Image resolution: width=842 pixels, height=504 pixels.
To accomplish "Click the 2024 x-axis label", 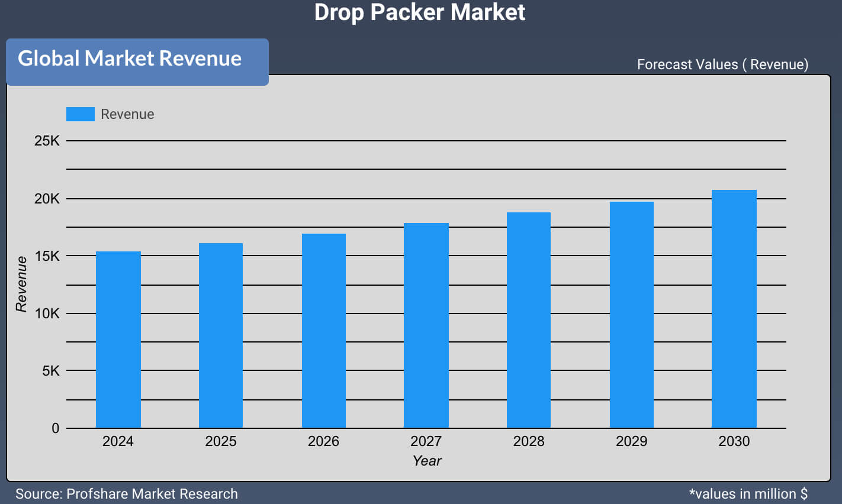I will coord(118,441).
